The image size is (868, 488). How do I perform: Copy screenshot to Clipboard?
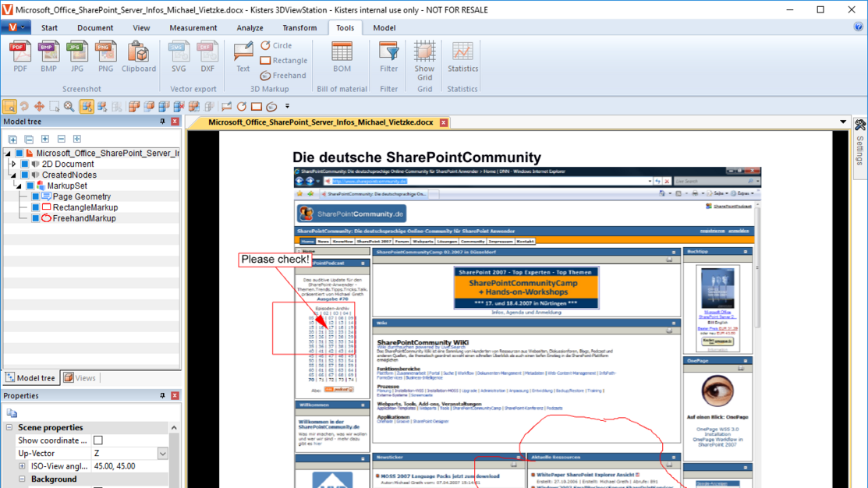138,56
